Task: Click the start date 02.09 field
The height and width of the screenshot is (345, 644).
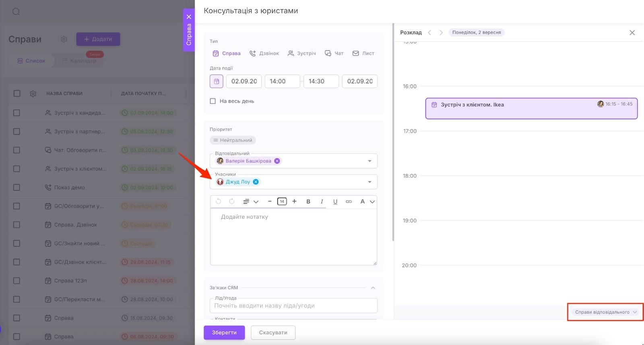Action: [x=244, y=81]
